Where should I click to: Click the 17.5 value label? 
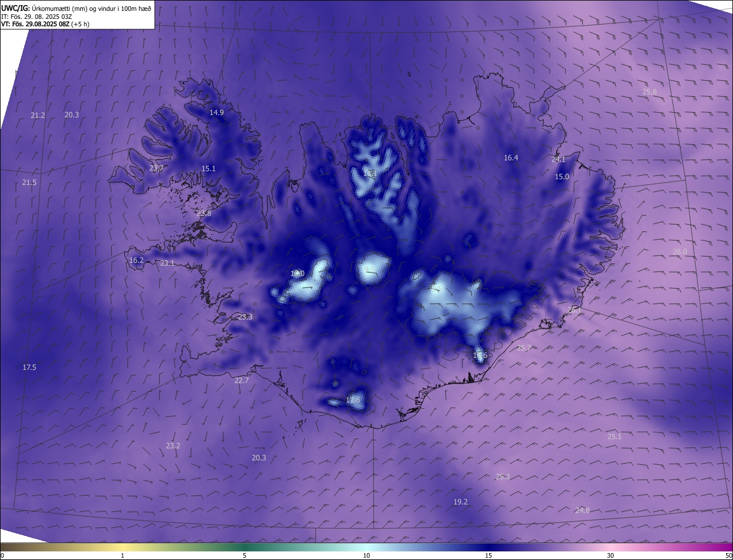(x=29, y=367)
